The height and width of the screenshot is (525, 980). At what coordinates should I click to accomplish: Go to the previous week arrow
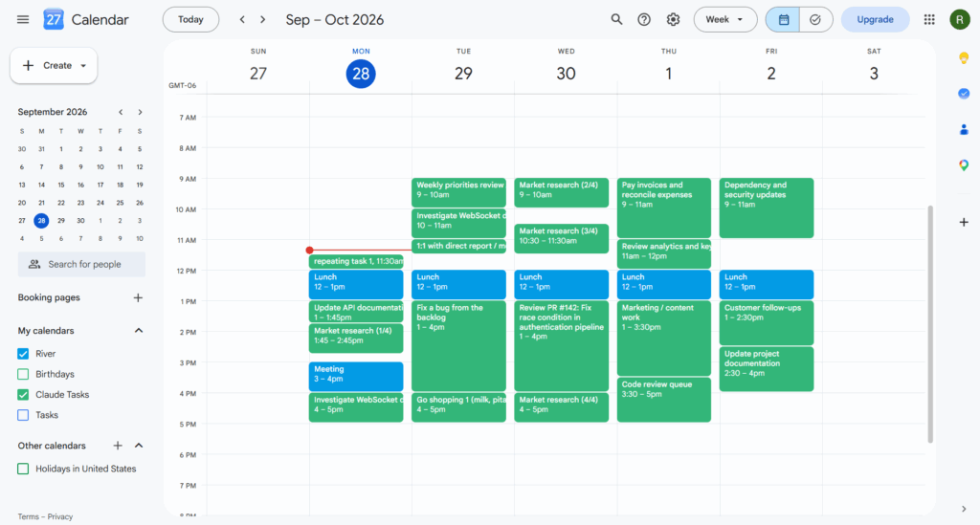(242, 19)
